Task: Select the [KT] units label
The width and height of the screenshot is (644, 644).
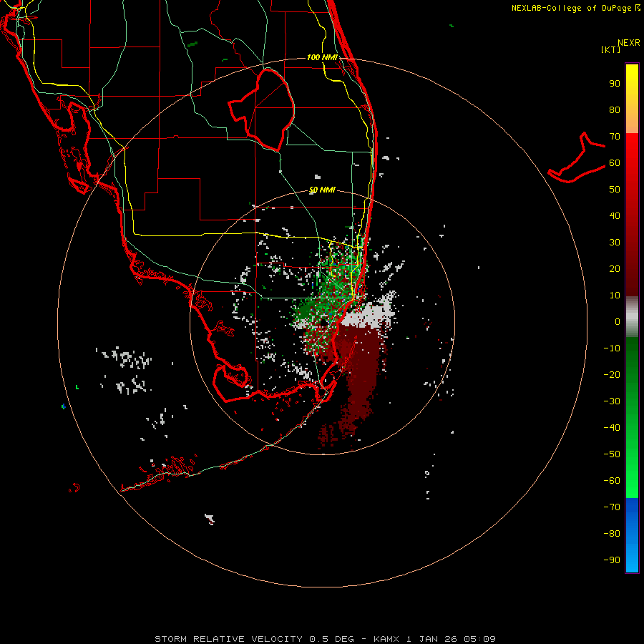Action: click(x=610, y=49)
